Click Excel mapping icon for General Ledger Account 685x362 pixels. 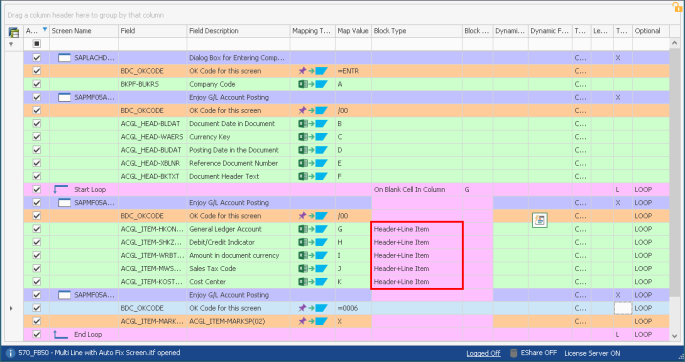312,229
